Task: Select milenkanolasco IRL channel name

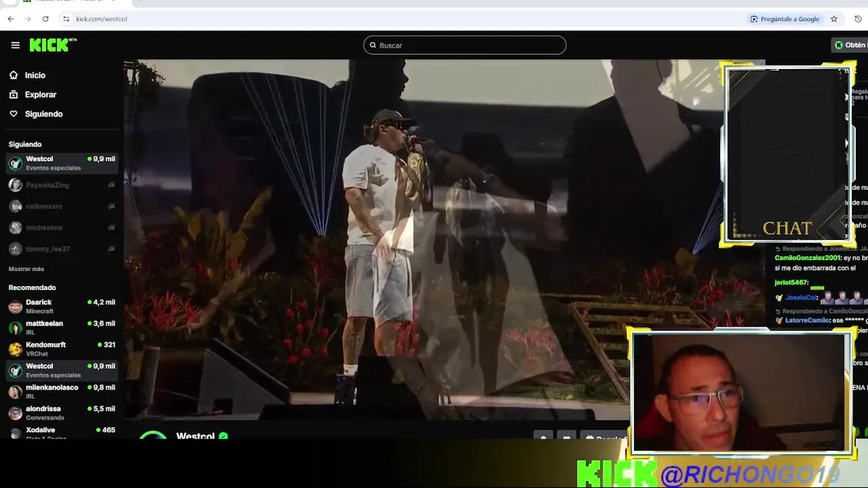Action: coord(52,388)
